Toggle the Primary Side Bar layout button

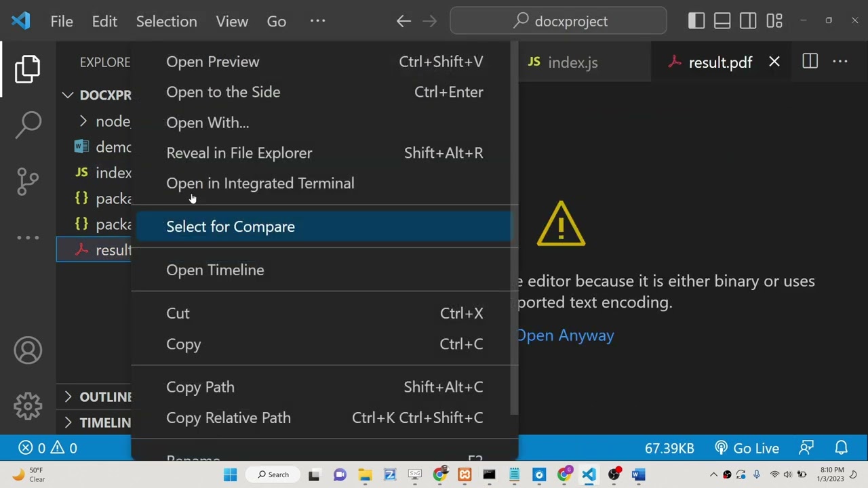pyautogui.click(x=696, y=21)
